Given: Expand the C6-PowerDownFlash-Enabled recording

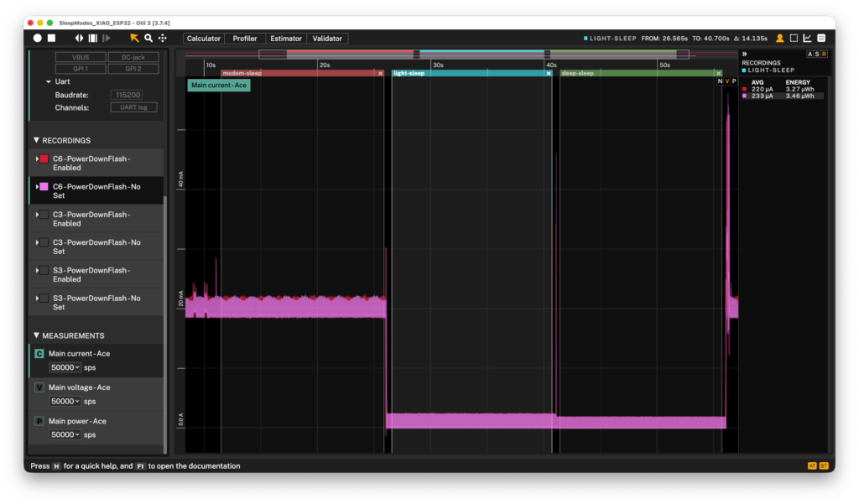Looking at the screenshot, I should [37, 158].
